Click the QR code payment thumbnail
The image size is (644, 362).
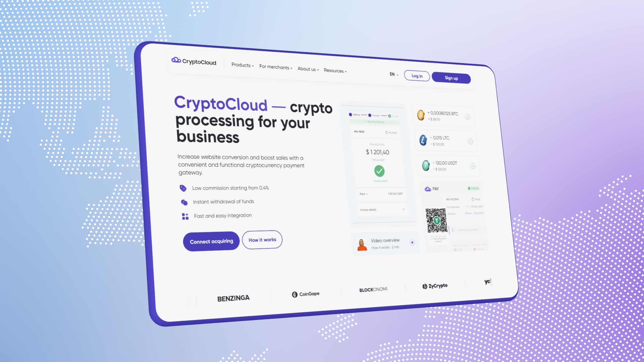tap(437, 221)
